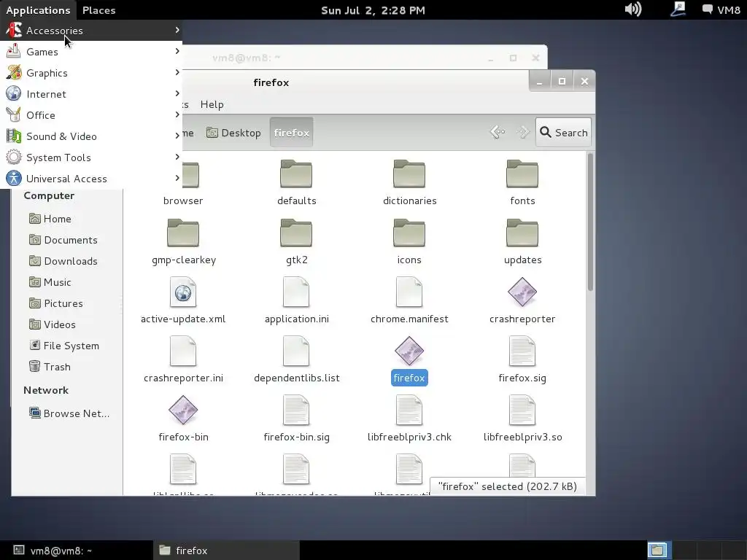Click the network status icon in top panel

coord(678,9)
